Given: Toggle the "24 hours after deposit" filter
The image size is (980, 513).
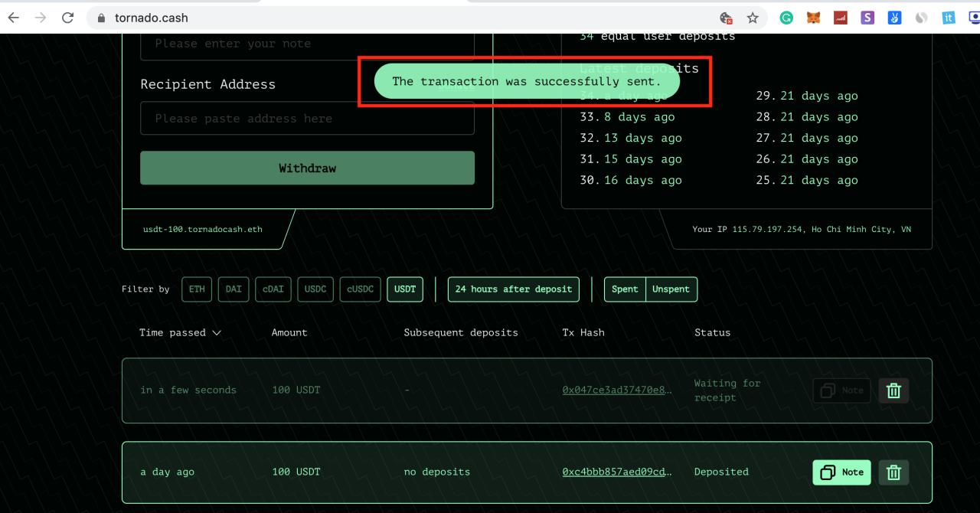Looking at the screenshot, I should point(514,289).
